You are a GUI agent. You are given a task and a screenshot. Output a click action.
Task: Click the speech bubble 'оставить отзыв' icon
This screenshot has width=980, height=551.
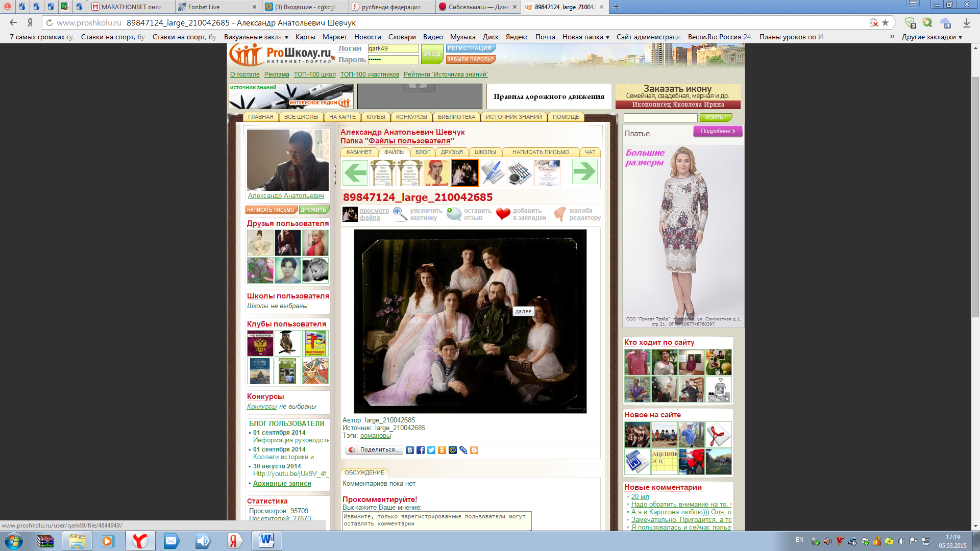[x=454, y=214]
